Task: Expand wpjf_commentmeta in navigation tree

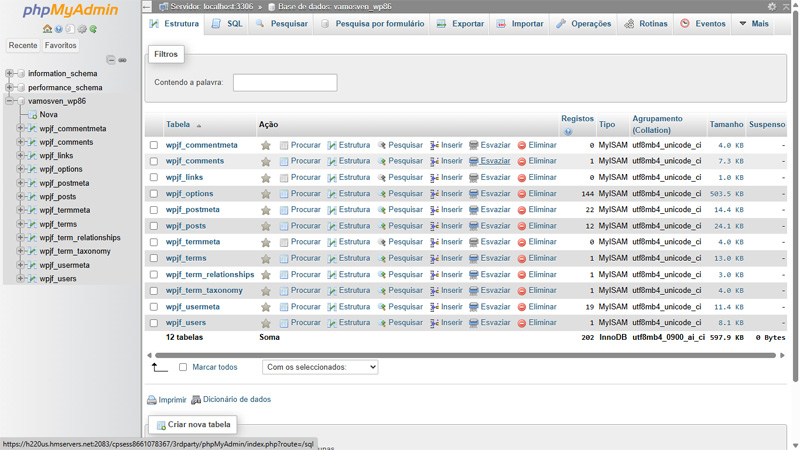Action: click(x=20, y=128)
